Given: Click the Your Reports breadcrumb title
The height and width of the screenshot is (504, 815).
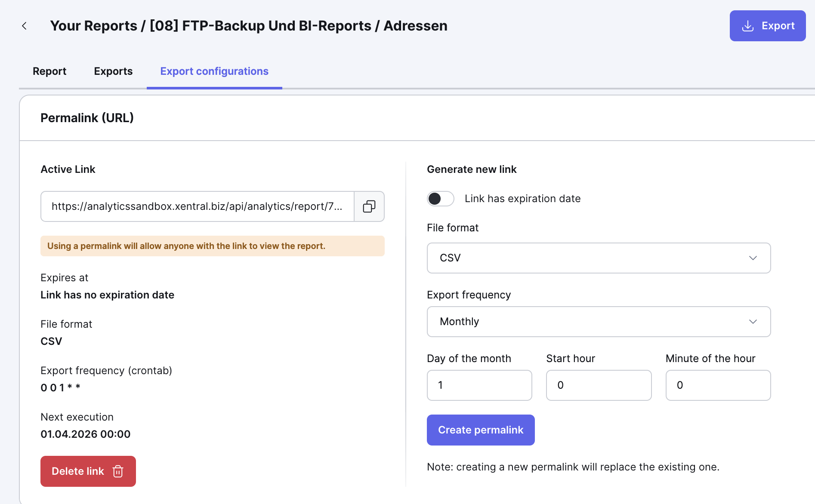Looking at the screenshot, I should coord(93,26).
